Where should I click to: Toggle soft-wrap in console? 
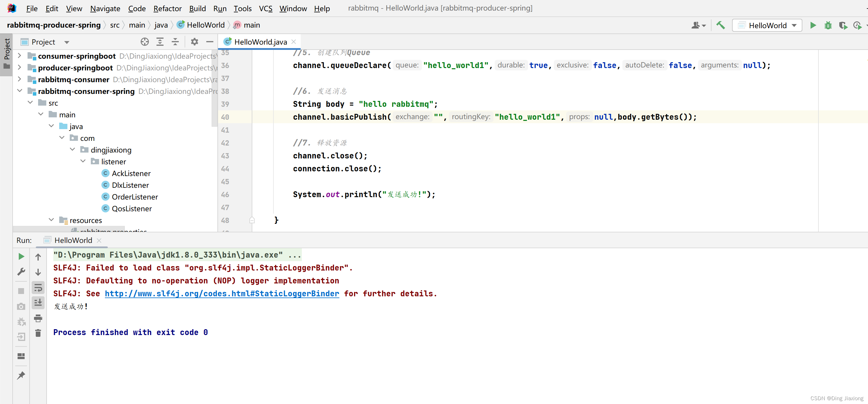(38, 288)
